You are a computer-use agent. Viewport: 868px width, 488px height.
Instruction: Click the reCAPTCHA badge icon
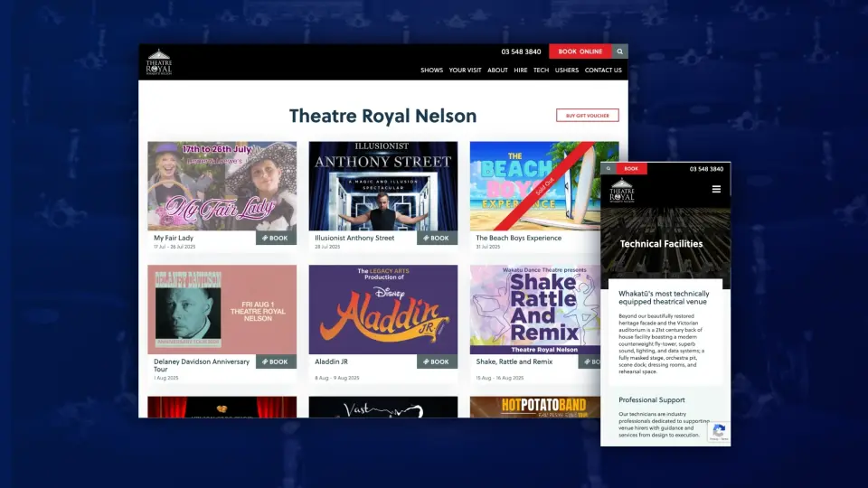point(719,432)
